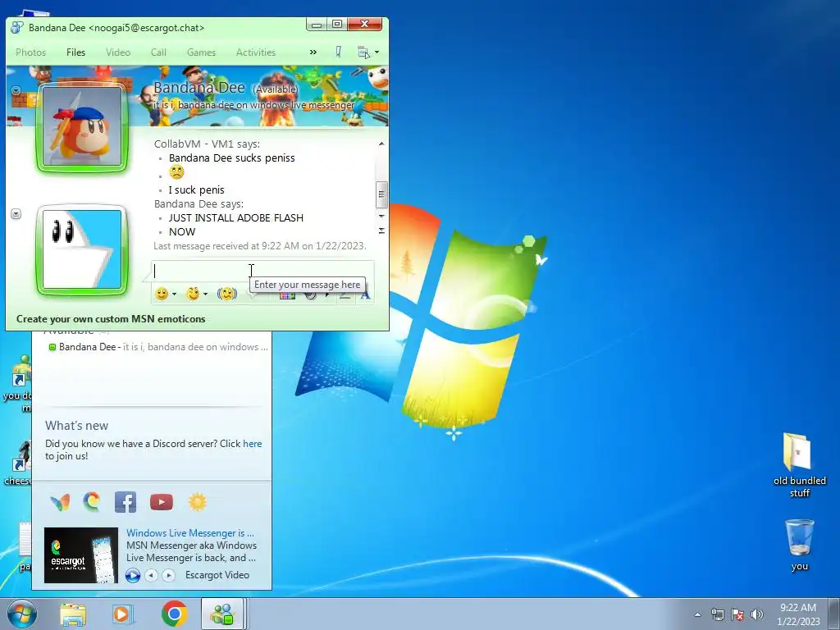The image size is (840, 630).
Task: Select the Recycle Bin named 'you'
Action: [799, 545]
